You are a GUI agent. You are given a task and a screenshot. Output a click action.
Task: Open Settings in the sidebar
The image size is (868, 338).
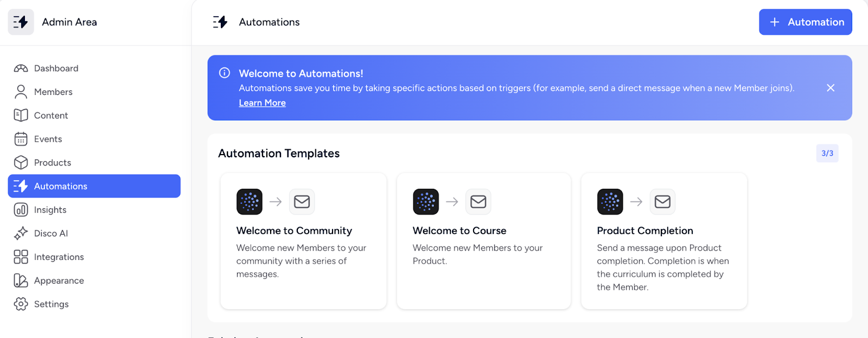coord(94,304)
